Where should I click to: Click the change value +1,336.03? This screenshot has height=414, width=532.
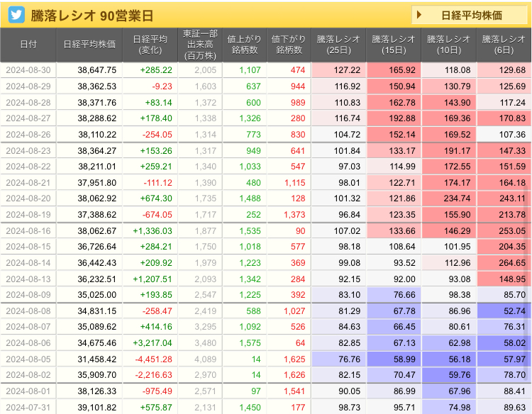pos(153,231)
